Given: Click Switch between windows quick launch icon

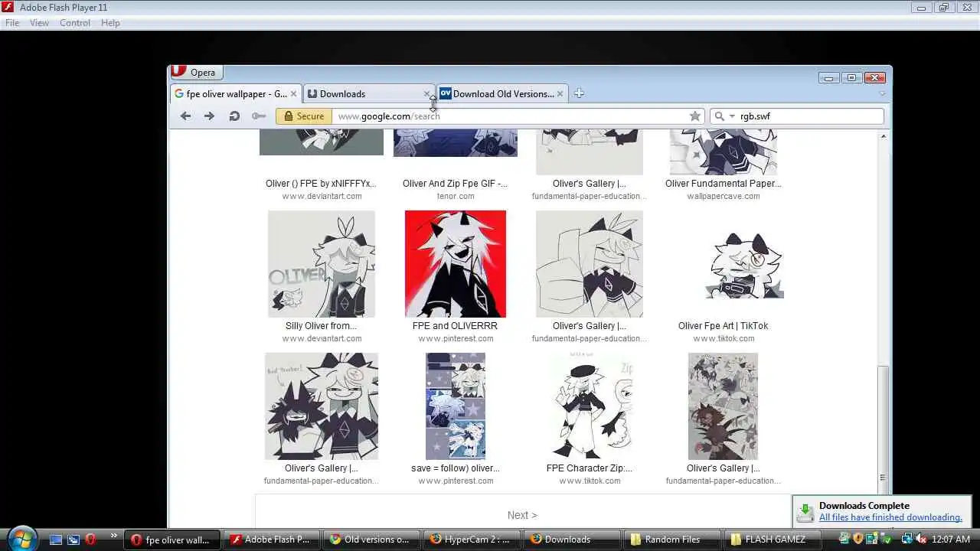Looking at the screenshot, I should coord(73,540).
